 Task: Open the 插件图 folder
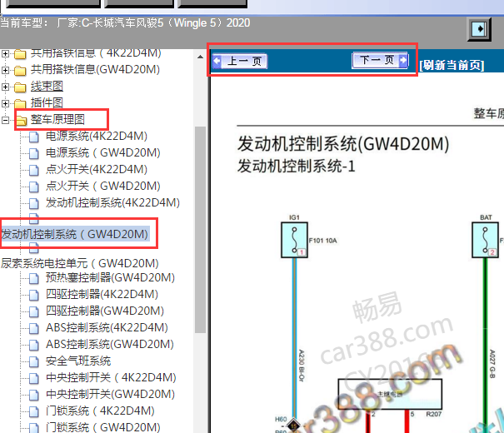[x=47, y=102]
